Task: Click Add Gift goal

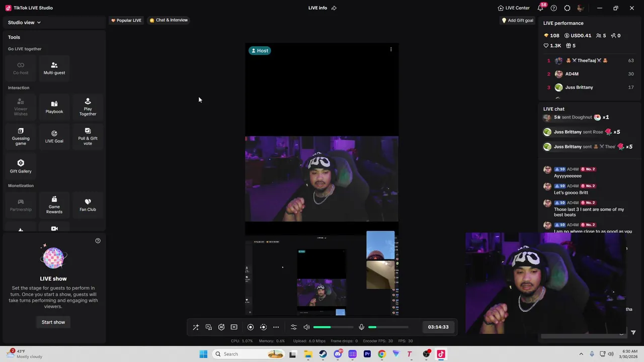Action: [x=517, y=21]
